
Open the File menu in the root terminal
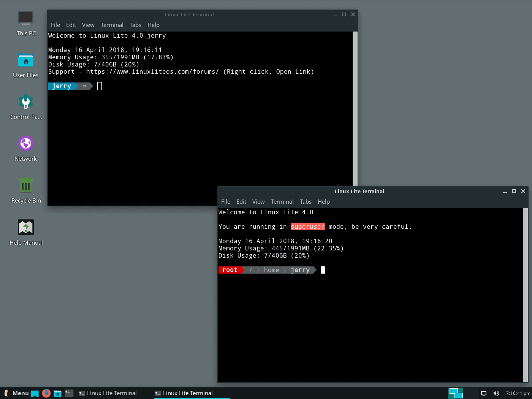click(226, 202)
